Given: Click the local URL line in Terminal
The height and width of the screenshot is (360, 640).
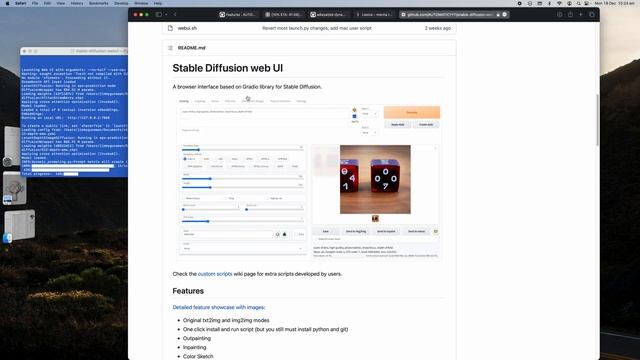Looking at the screenshot, I should (65, 118).
